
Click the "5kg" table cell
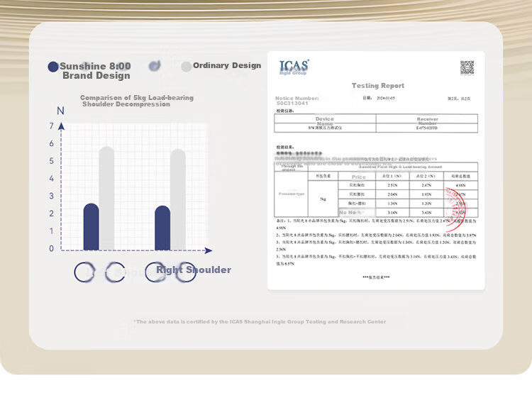pyautogui.click(x=323, y=199)
